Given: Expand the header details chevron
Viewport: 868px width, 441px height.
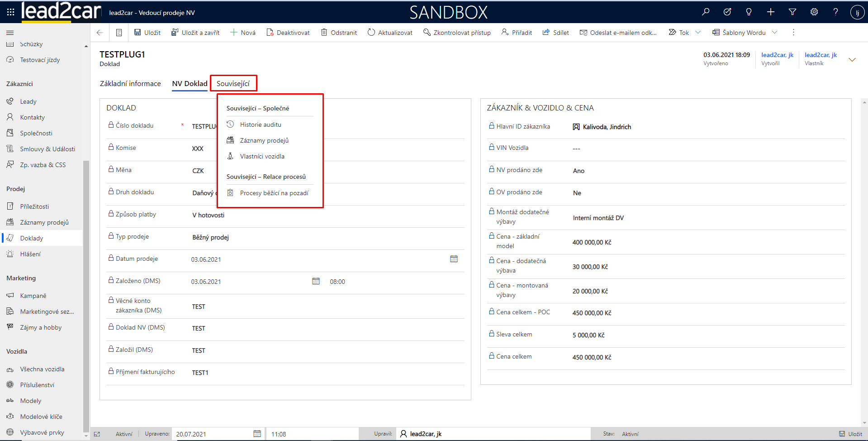Looking at the screenshot, I should tap(852, 60).
